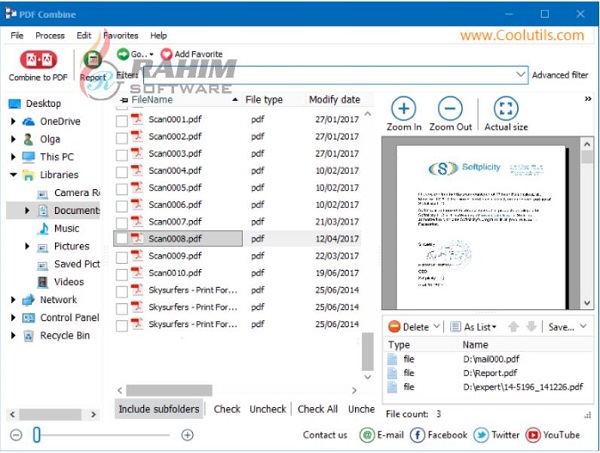Viewport: 600px width, 453px height.
Task: Set preview to Actual size
Action: point(506,109)
